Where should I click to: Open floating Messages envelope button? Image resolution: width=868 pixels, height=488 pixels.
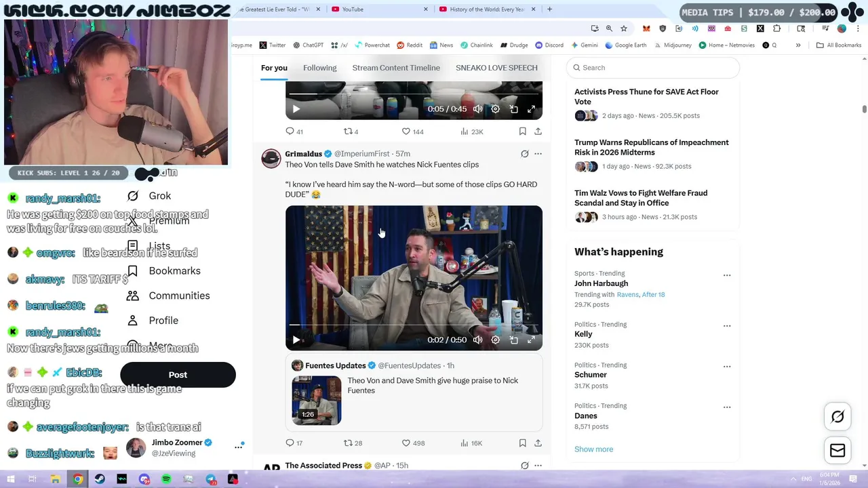(x=837, y=451)
